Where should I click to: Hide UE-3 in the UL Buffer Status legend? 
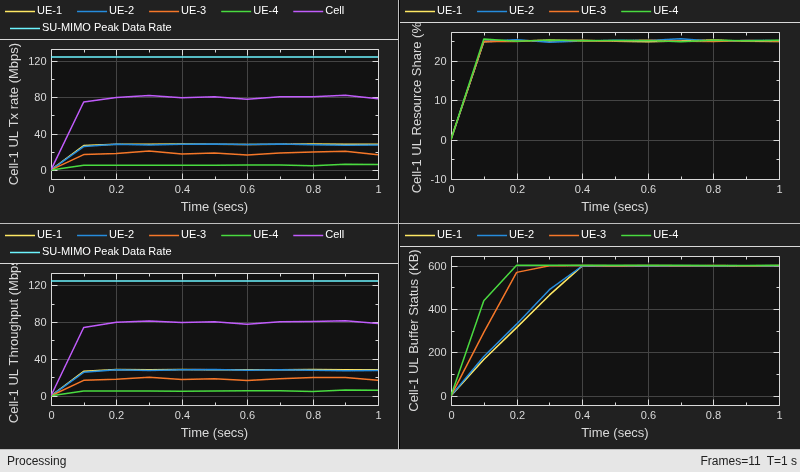point(578,234)
